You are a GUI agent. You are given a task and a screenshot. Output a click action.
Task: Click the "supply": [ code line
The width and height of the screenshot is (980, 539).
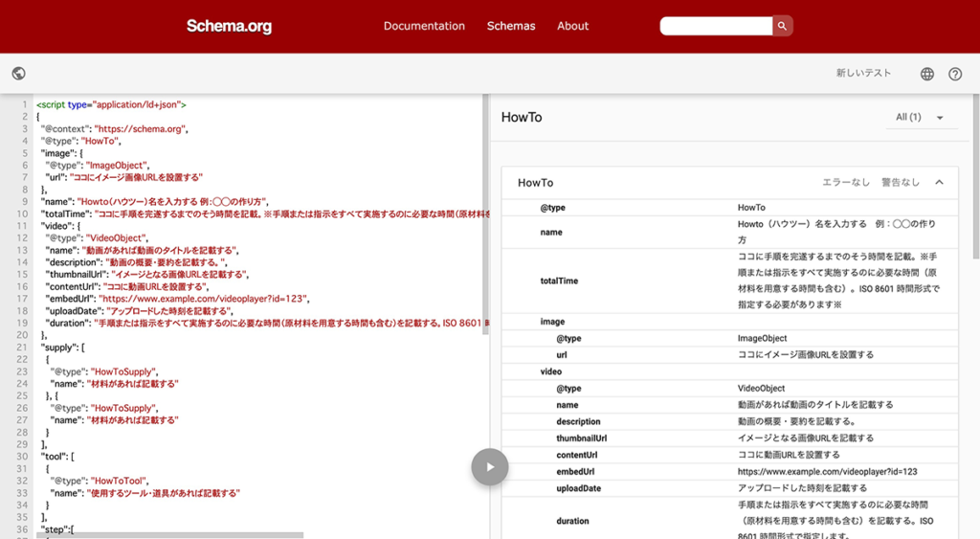coord(62,348)
